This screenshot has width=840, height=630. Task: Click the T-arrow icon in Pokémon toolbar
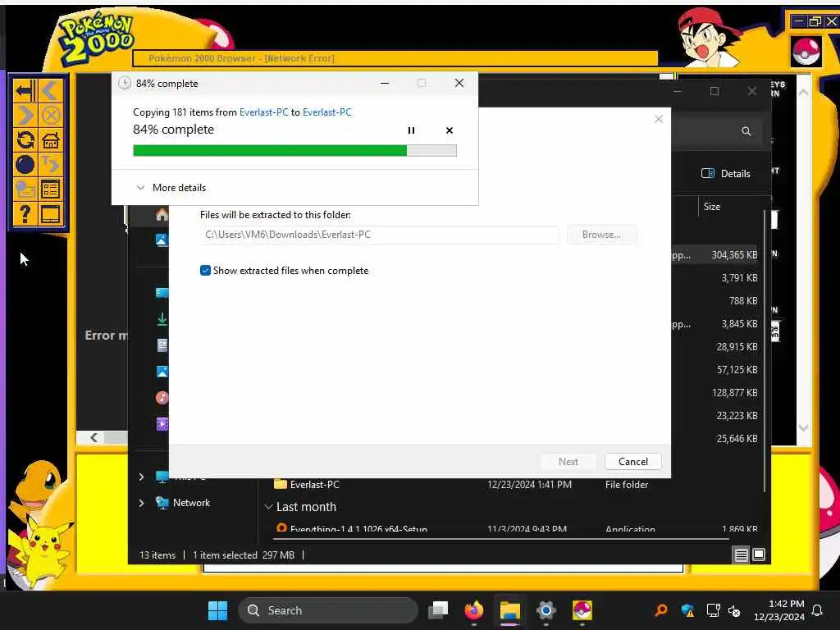click(x=51, y=164)
